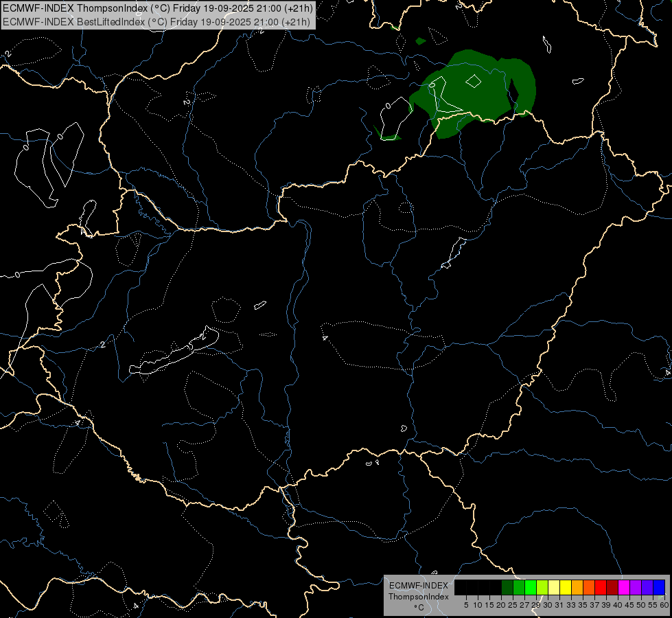Image resolution: width=672 pixels, height=618 pixels.
Task: Select the blue 55-60 legend swatch
Action: tap(659, 587)
